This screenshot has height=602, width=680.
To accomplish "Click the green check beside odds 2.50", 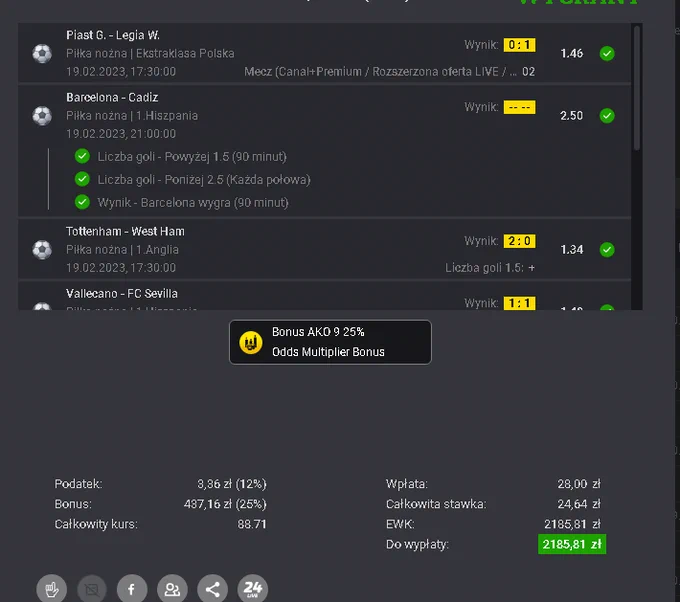I will tap(607, 116).
